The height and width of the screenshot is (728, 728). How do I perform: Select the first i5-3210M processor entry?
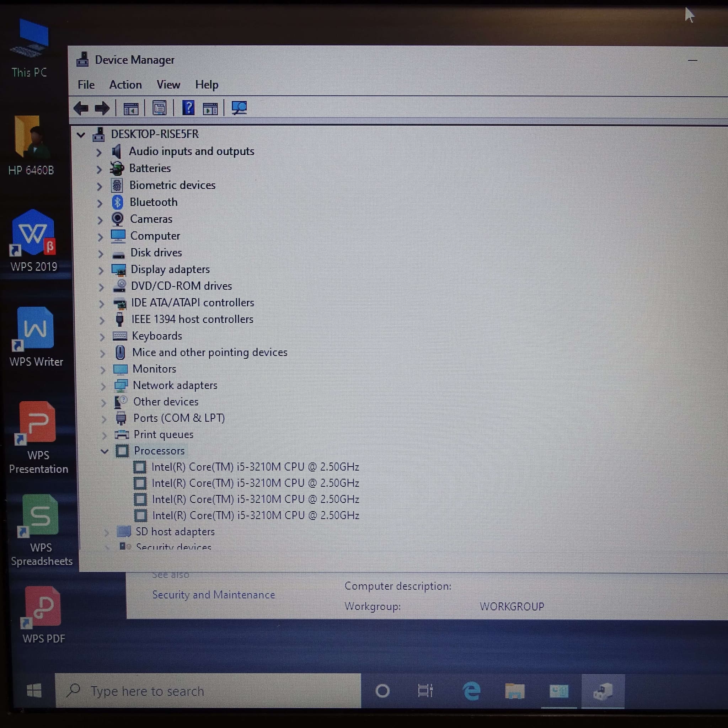(255, 467)
